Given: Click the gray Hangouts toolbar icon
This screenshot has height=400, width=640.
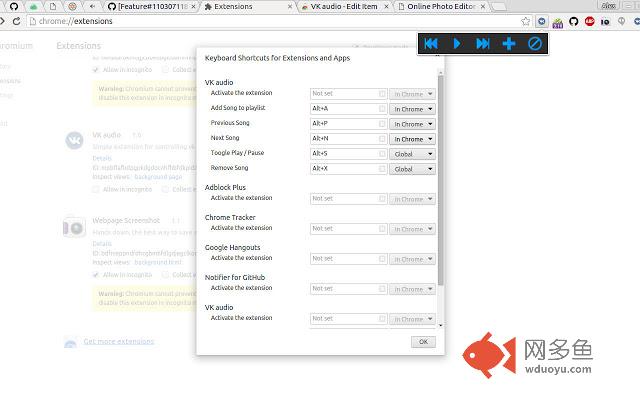Looking at the screenshot, I should pos(621,21).
